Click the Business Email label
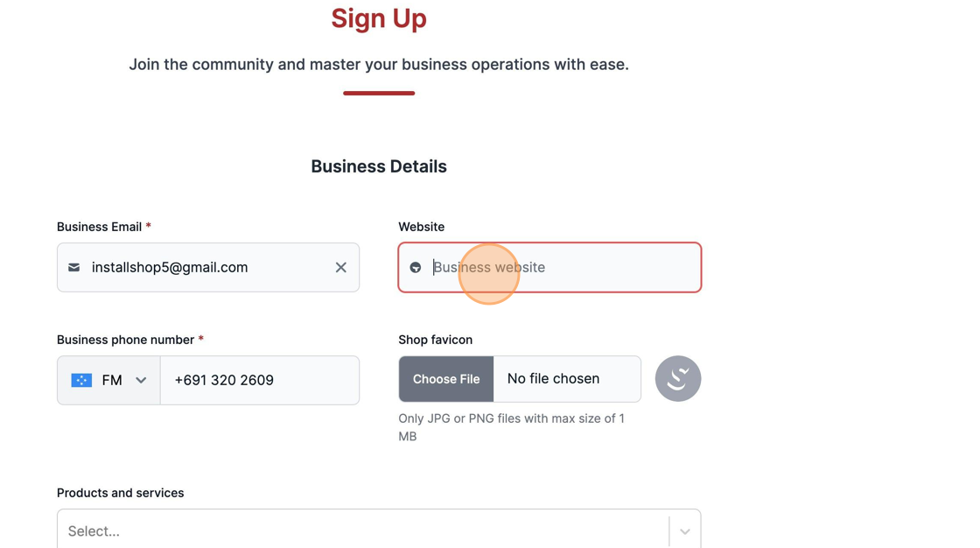 coord(99,227)
